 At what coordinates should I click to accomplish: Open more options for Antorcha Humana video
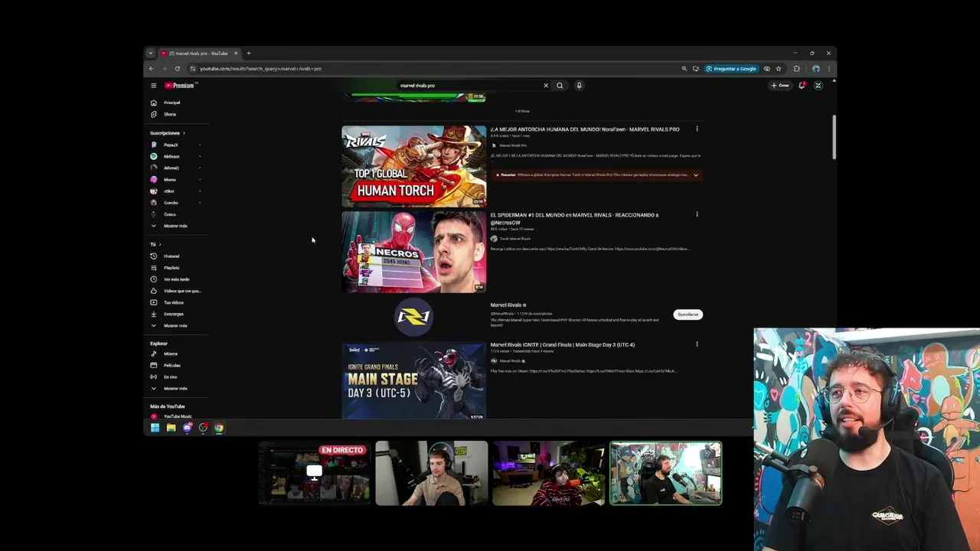coord(697,129)
